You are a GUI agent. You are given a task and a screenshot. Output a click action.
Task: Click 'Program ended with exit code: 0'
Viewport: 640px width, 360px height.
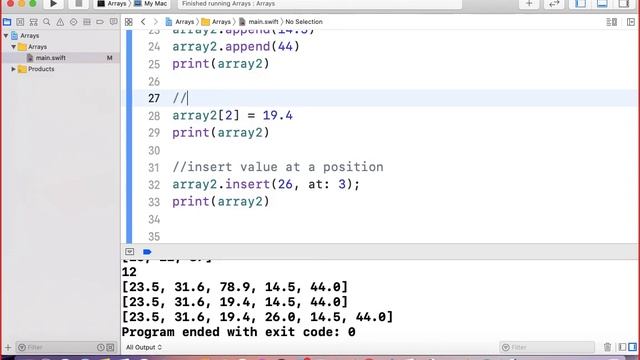click(x=238, y=332)
